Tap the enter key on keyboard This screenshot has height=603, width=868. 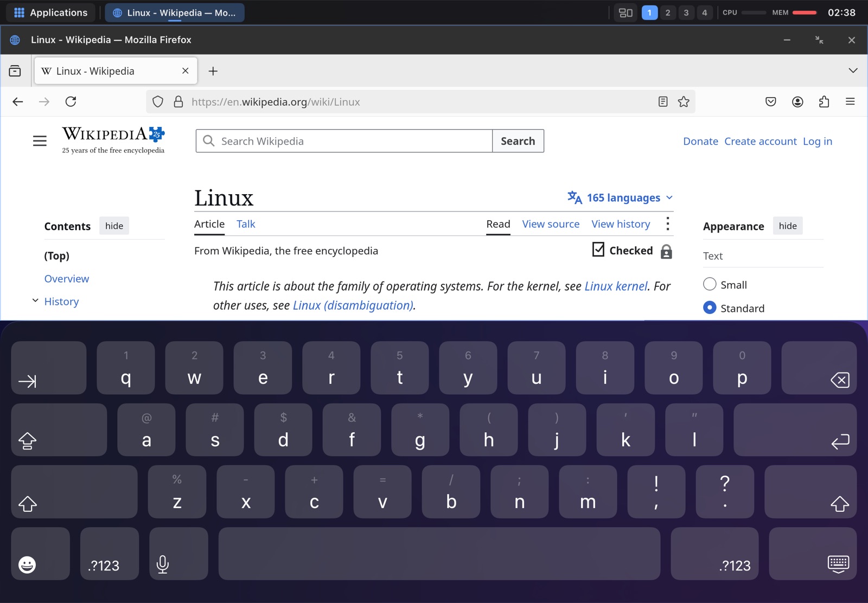tap(795, 429)
